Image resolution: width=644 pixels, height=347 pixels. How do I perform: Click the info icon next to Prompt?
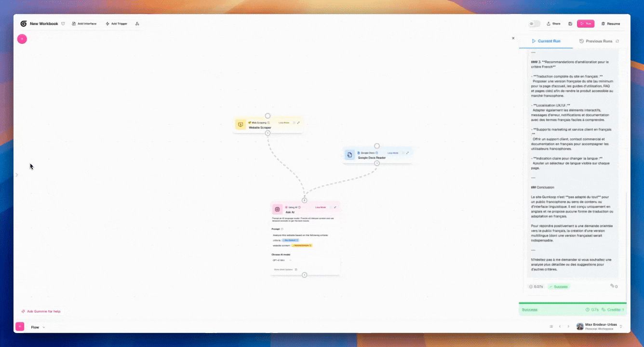pos(282,229)
